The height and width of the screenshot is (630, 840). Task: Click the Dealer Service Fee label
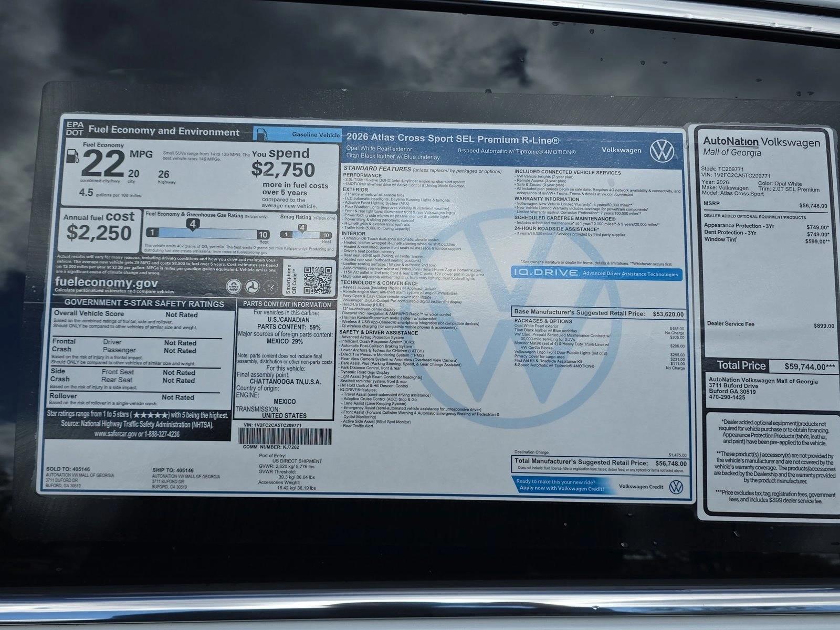click(730, 324)
